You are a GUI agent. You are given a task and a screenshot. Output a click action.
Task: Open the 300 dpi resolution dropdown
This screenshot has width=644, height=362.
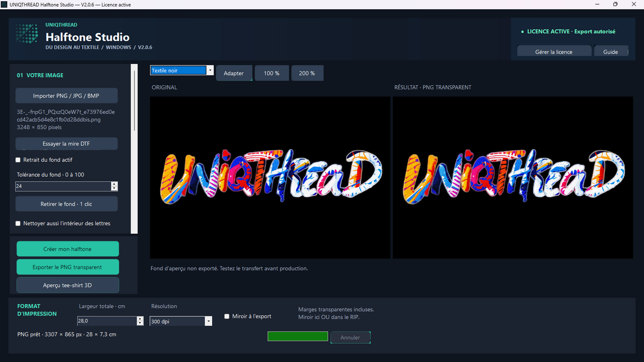point(181,321)
